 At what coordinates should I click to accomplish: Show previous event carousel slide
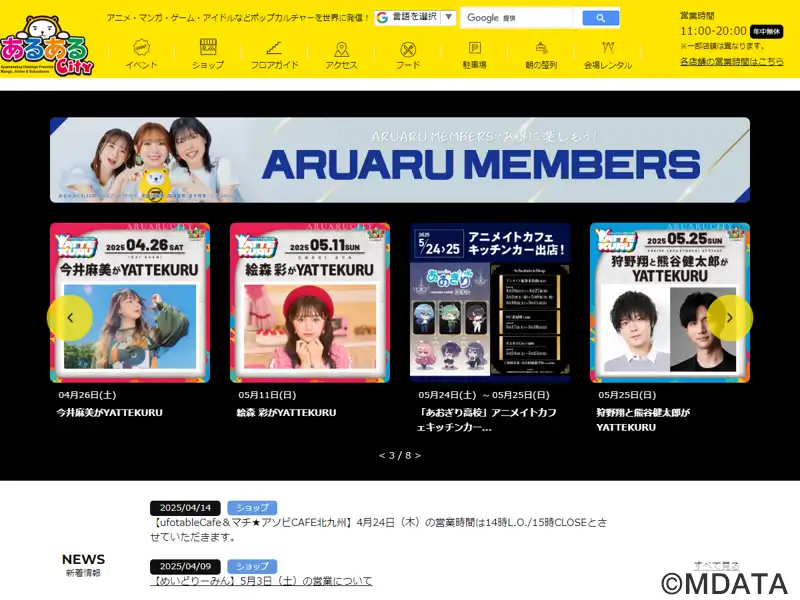tap(70, 317)
